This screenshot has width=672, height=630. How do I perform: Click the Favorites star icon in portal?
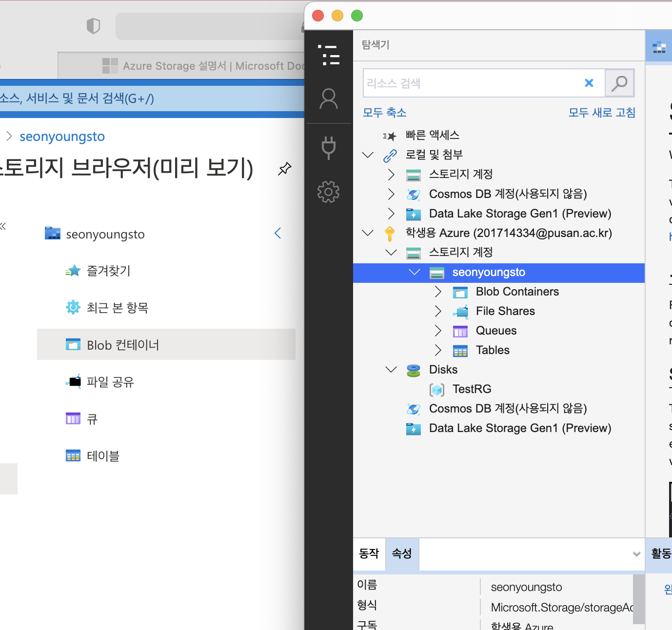(73, 271)
